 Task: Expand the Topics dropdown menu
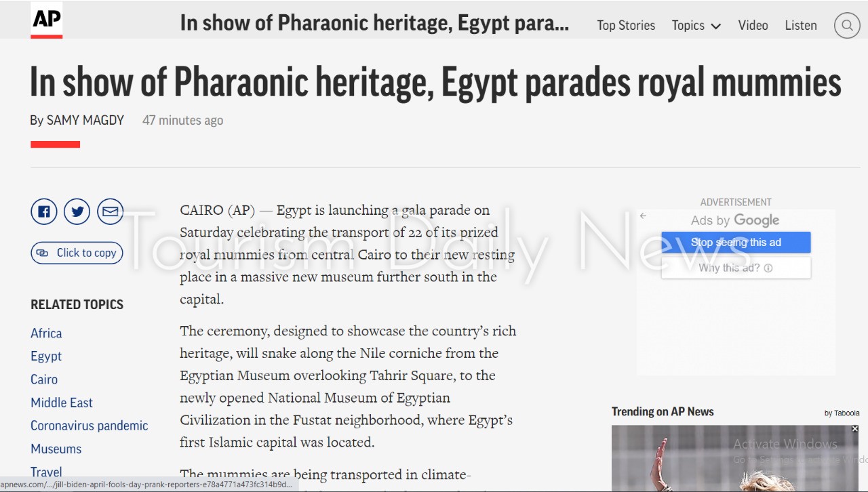pyautogui.click(x=696, y=26)
